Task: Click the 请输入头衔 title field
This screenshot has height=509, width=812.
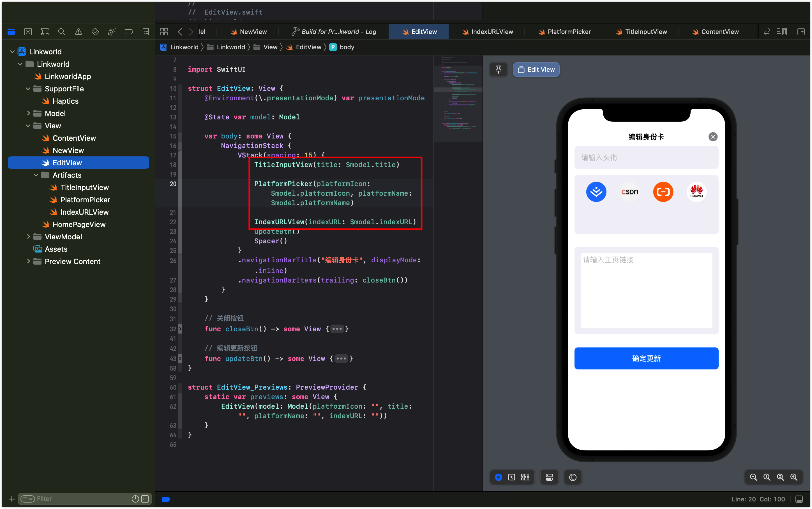Action: 646,157
